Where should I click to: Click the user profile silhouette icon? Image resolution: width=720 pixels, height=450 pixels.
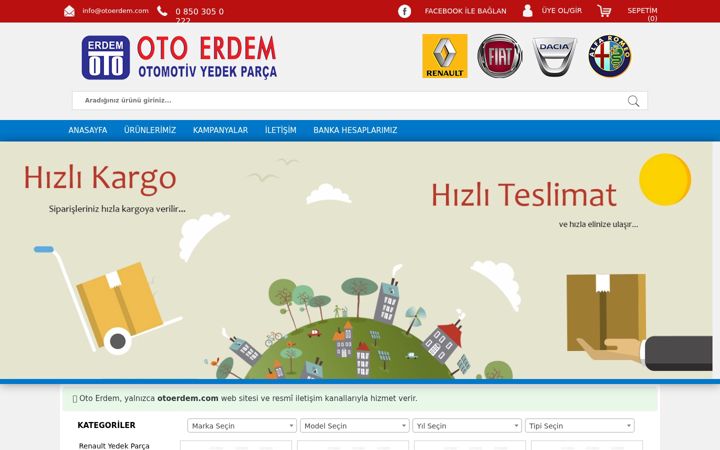528,11
